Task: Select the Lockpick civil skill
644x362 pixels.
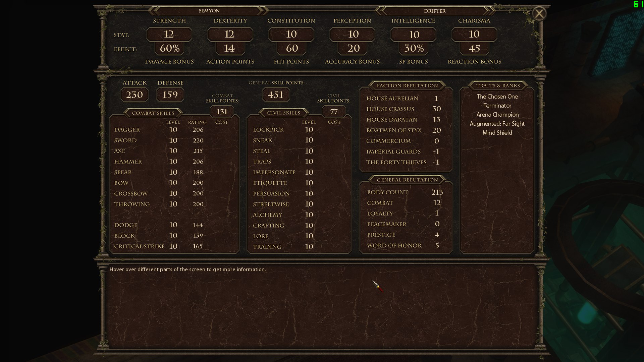Action: [x=268, y=130]
